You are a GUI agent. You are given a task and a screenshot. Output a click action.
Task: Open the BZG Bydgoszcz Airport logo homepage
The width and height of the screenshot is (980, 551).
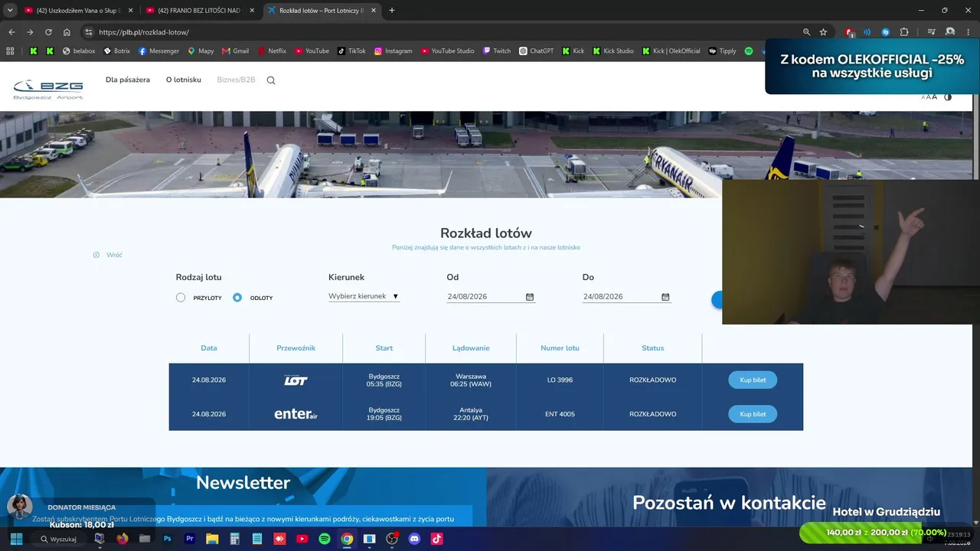[48, 90]
